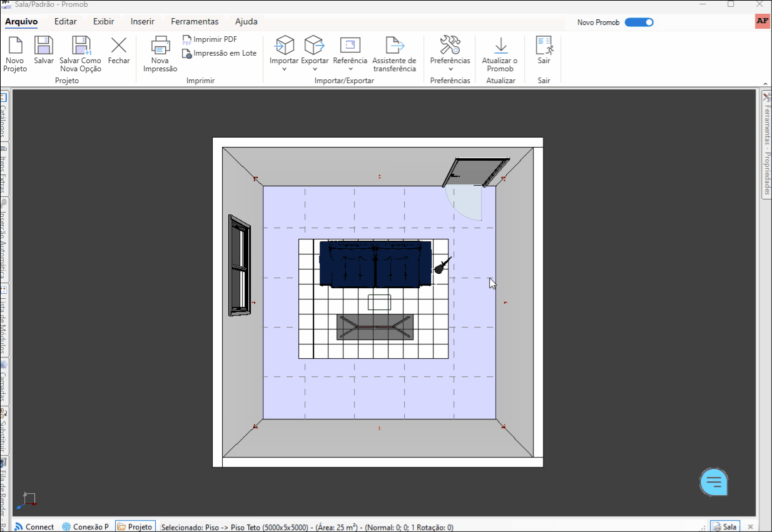Image resolution: width=772 pixels, height=532 pixels.
Task: Select the door in top-right corner
Action: 475,173
